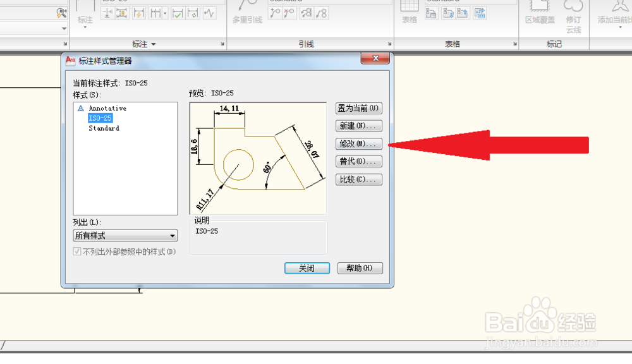Select Annotative style in the list
This screenshot has width=632, height=364.
[107, 109]
